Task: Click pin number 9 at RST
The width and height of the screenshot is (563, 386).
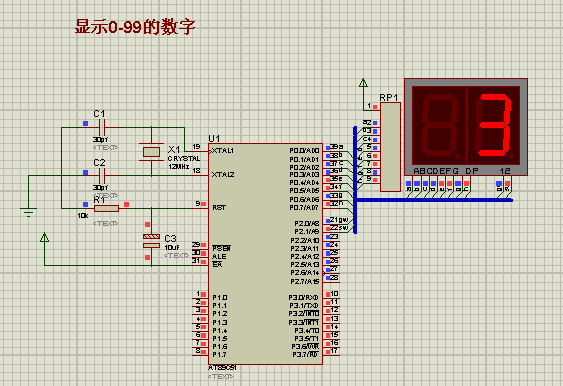Action: click(198, 204)
